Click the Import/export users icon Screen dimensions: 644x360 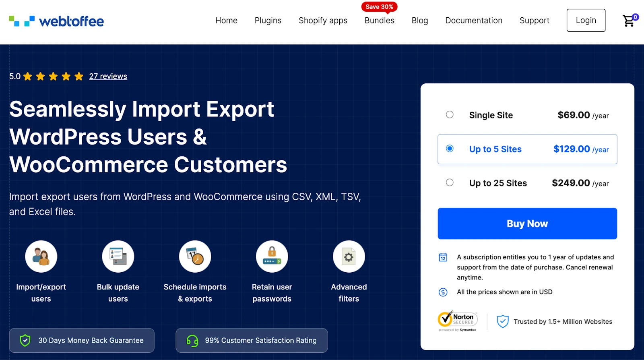[41, 257]
